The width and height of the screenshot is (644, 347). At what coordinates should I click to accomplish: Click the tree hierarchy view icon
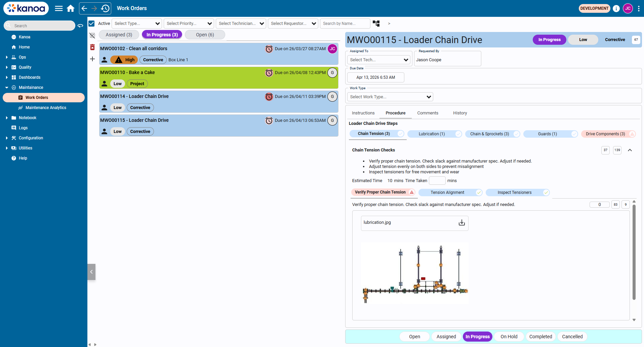click(x=376, y=24)
